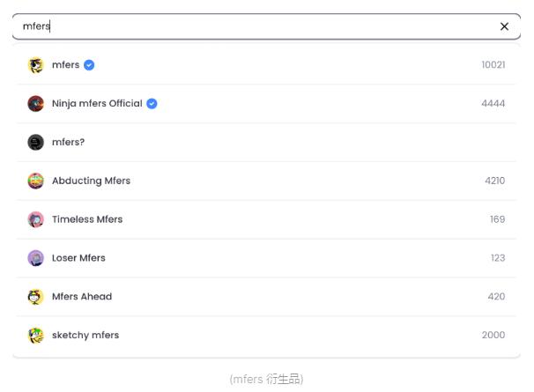Open Loser Mfers collection entry

click(78, 258)
